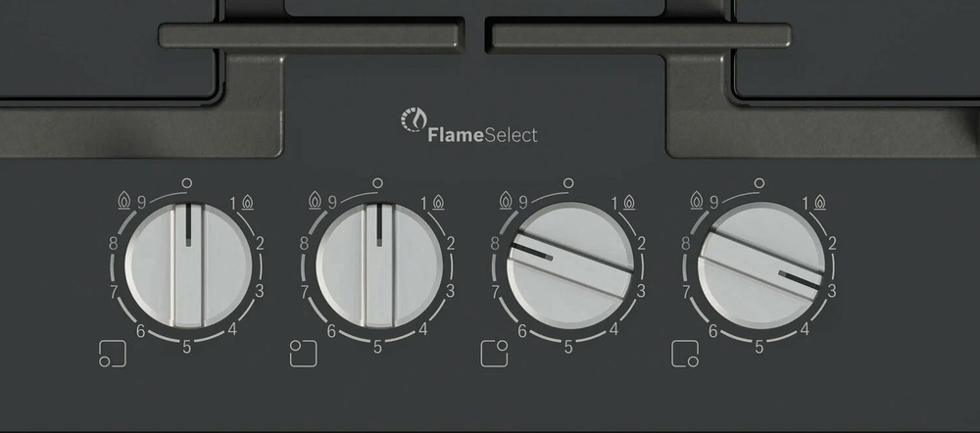Click the front-left burner position icon
The width and height of the screenshot is (980, 433).
(113, 354)
